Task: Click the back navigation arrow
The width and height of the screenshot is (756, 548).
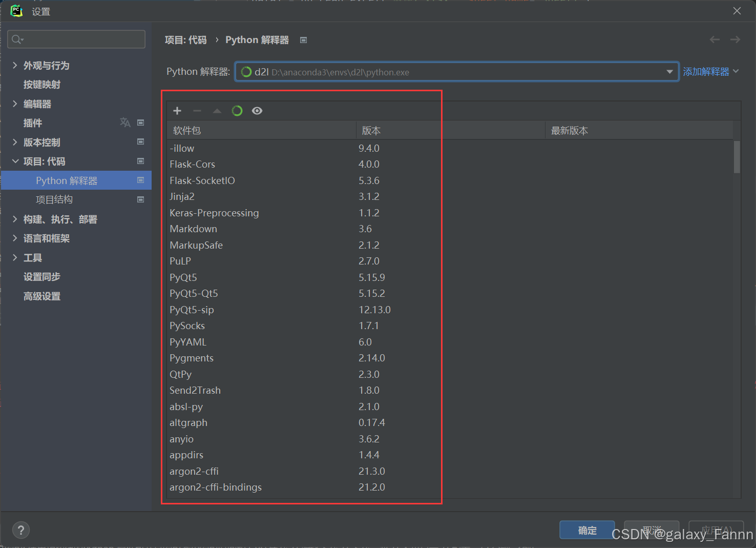Action: [715, 39]
